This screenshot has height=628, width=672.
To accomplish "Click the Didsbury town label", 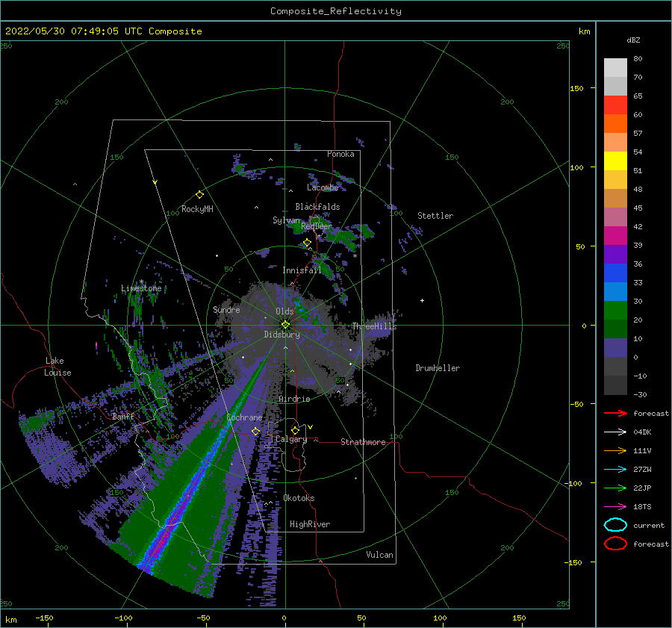I will [x=282, y=335].
